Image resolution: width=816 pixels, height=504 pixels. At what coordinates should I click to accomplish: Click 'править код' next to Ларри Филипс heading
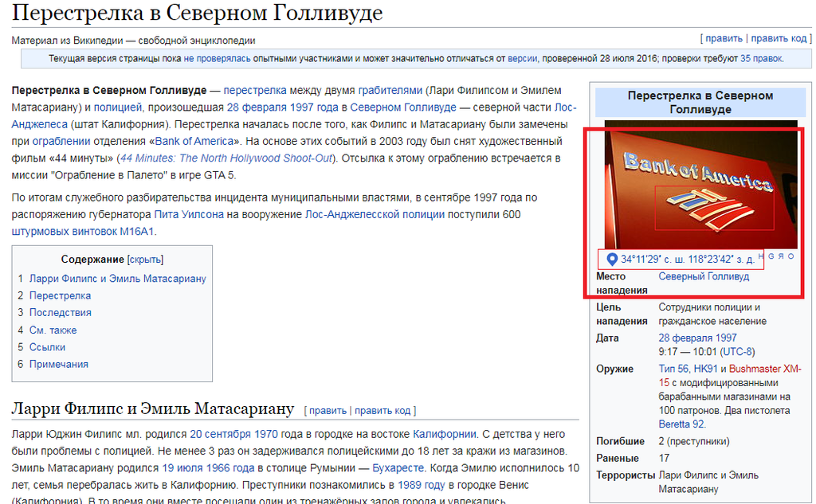coord(382,410)
